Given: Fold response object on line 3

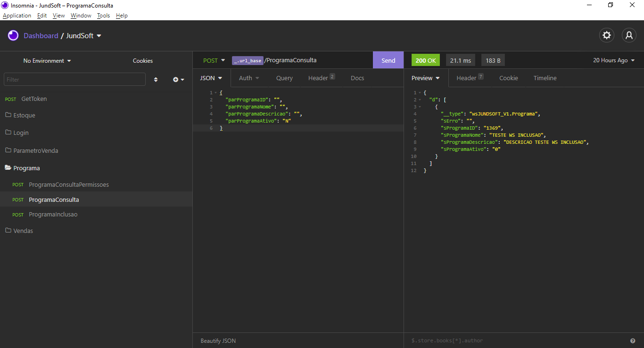Looking at the screenshot, I should pos(420,107).
